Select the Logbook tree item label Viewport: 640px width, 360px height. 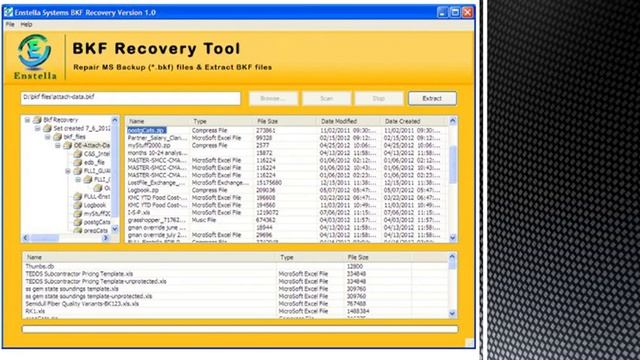click(x=95, y=205)
